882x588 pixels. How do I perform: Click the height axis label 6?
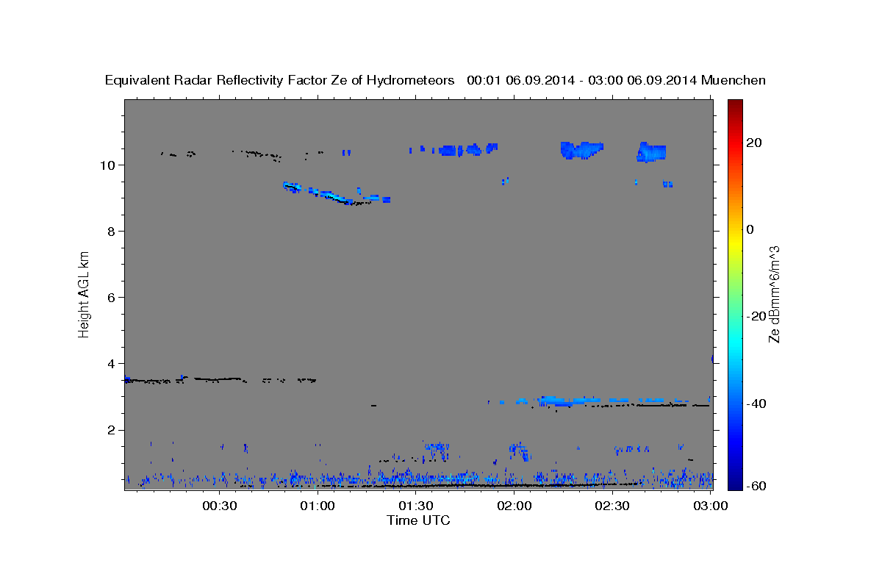(x=111, y=297)
